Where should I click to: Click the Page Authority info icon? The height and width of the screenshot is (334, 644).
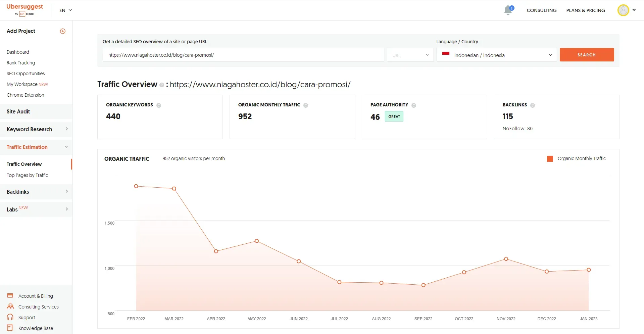coord(414,105)
